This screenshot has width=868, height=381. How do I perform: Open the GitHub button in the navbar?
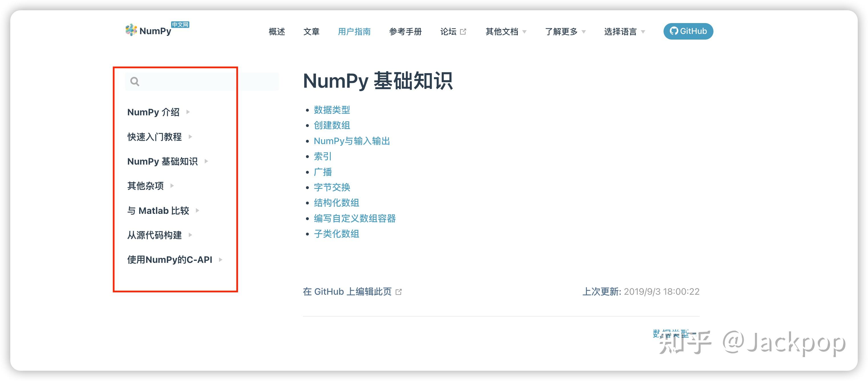pyautogui.click(x=688, y=31)
